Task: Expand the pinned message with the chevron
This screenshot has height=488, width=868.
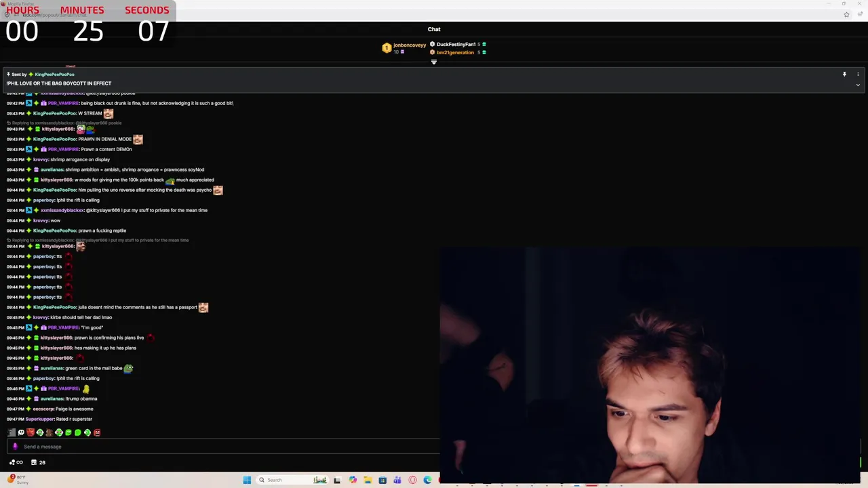Action: 858,85
